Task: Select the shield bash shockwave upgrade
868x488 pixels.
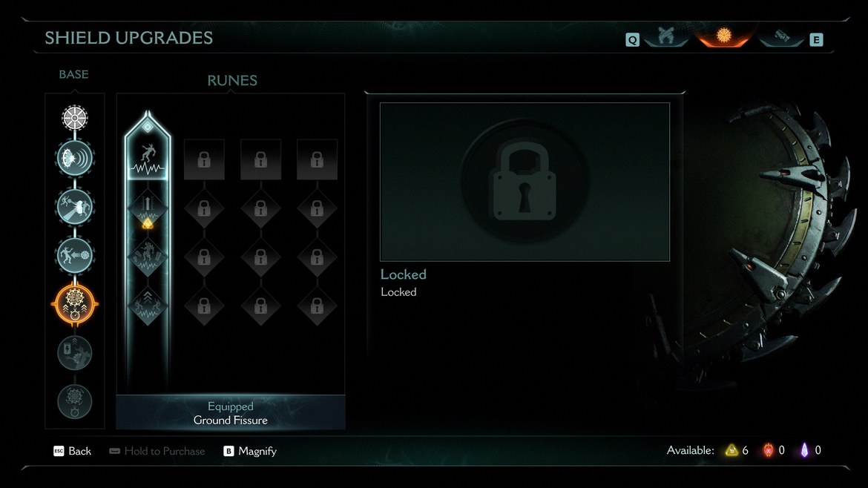Action: click(75, 158)
